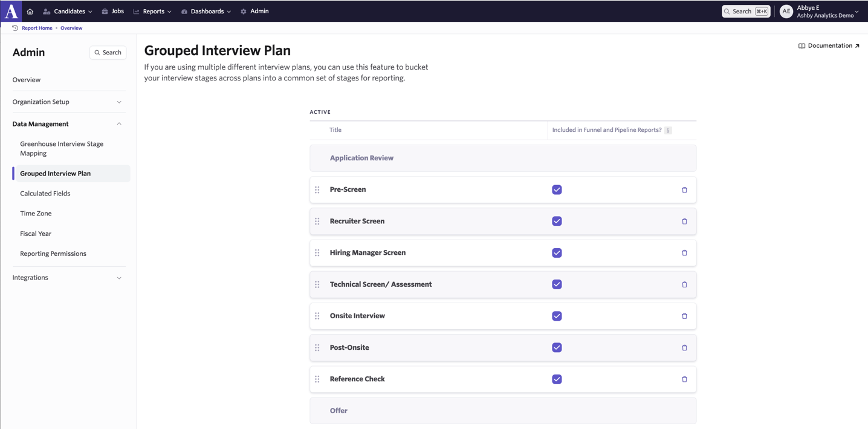Delete the Recruiter Screen stage
Screen dimensions: 868x429
[684, 221]
